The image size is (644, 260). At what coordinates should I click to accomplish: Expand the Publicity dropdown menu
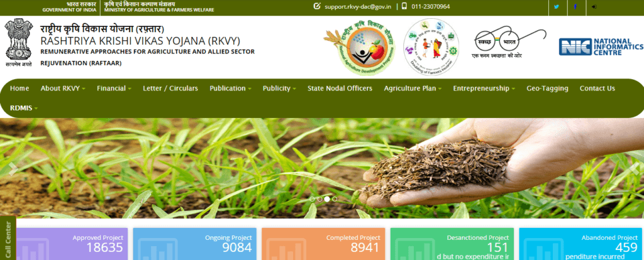[279, 88]
